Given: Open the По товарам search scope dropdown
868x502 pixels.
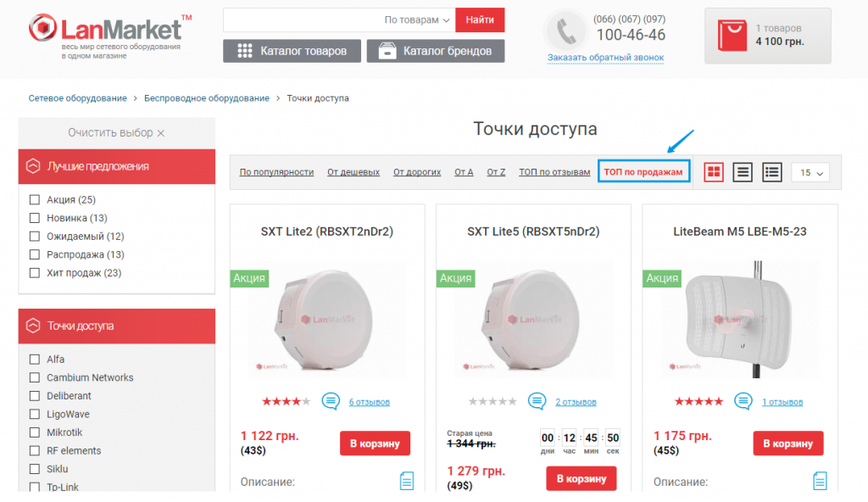Looking at the screenshot, I should click(417, 20).
